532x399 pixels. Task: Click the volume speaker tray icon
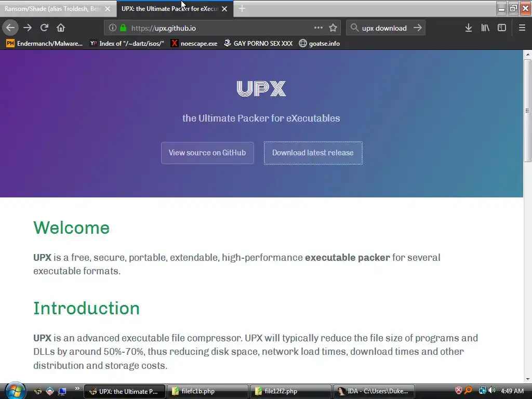pyautogui.click(x=491, y=391)
